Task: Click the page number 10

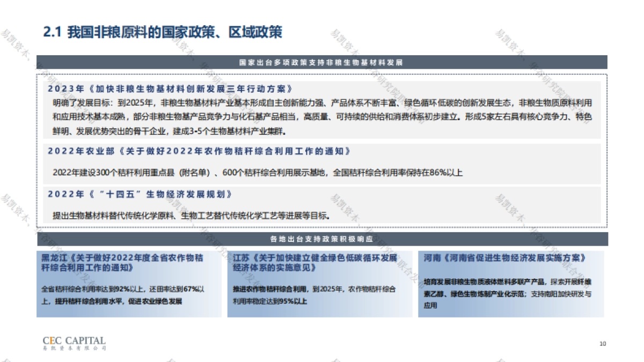Action: click(x=602, y=343)
